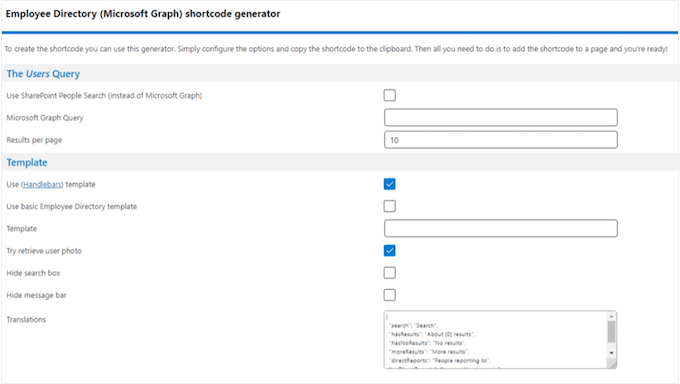Open the Handlebars link
This screenshot has height=384, width=680.
[x=42, y=184]
